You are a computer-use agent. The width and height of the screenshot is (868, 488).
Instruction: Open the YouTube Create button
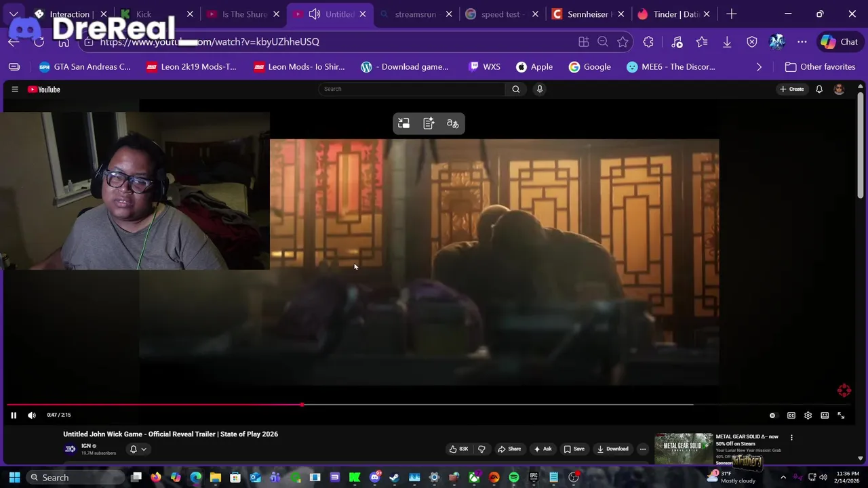point(792,89)
